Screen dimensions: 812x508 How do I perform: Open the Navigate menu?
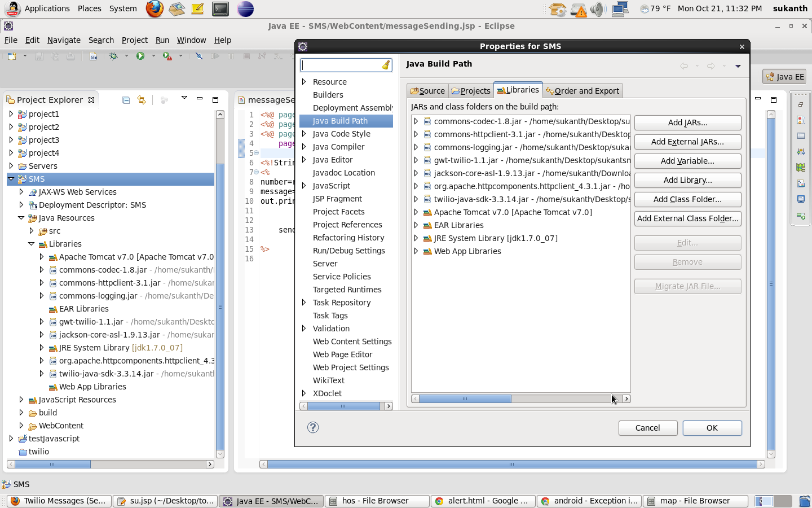click(x=64, y=40)
